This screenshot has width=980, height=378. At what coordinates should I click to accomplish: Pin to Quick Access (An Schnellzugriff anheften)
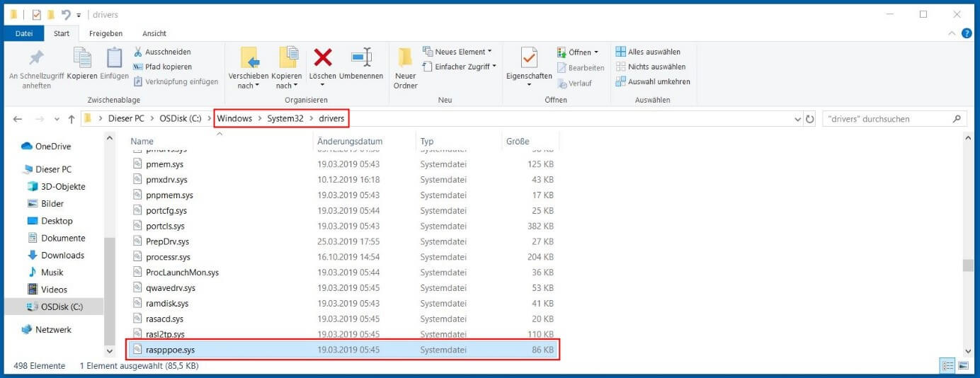coord(35,69)
